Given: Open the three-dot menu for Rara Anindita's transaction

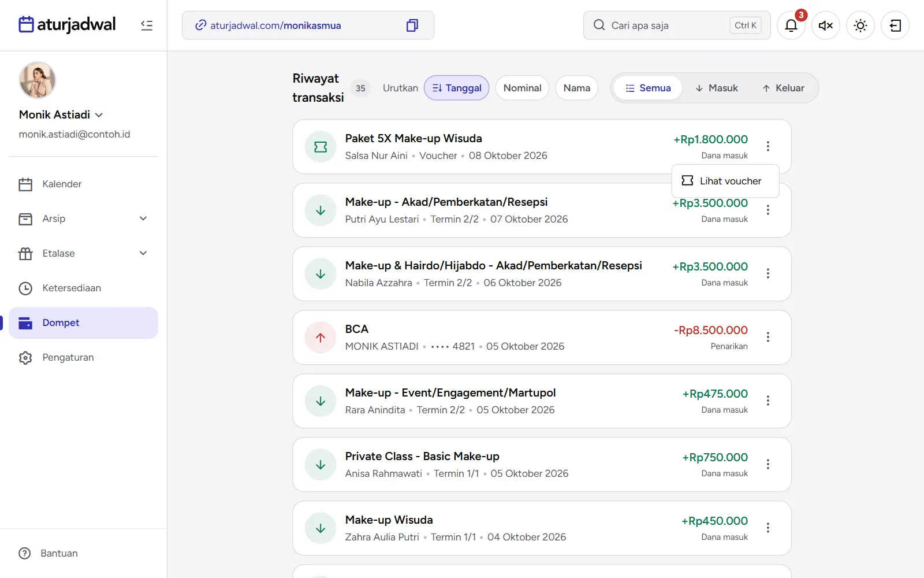Looking at the screenshot, I should pos(768,401).
